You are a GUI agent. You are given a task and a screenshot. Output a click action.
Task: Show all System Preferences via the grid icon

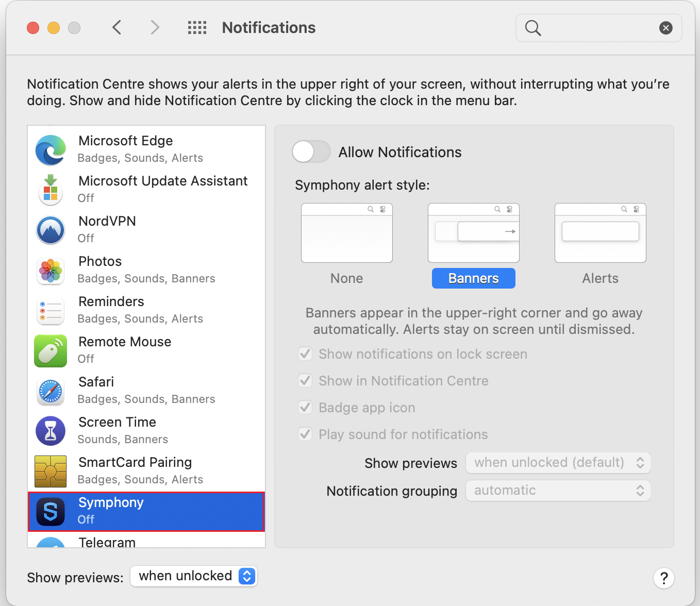coord(197,27)
